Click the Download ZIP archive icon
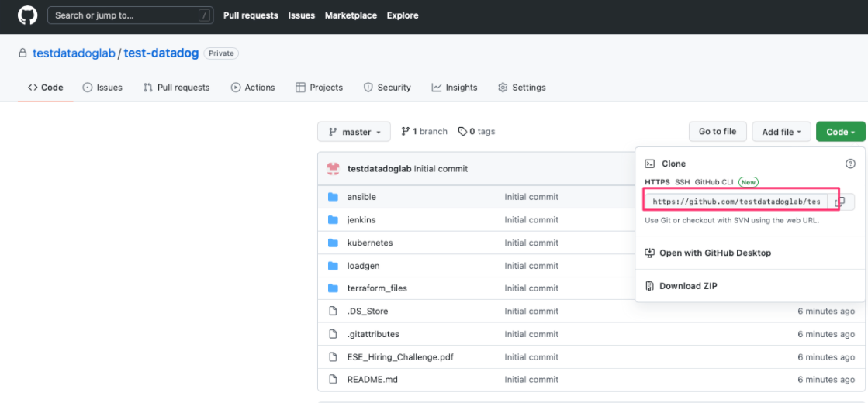This screenshot has width=868, height=403. coord(650,286)
